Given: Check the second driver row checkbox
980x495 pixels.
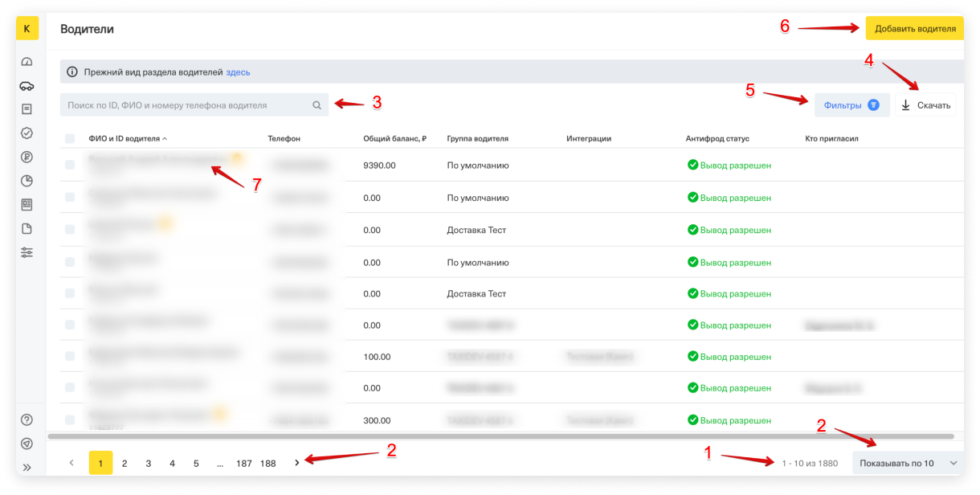Looking at the screenshot, I should point(70,198).
